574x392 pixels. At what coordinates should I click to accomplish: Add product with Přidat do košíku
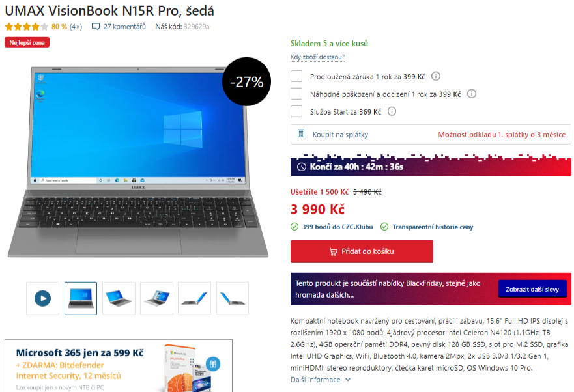click(362, 251)
